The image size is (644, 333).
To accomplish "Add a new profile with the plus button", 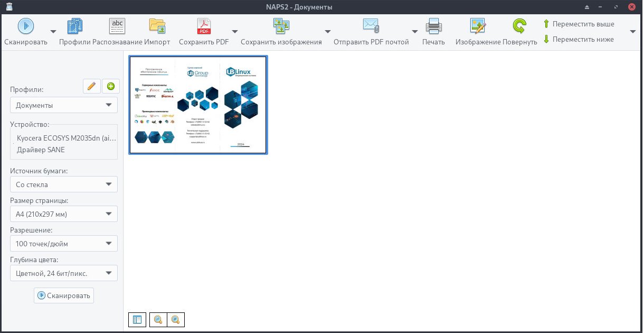I will tap(111, 86).
